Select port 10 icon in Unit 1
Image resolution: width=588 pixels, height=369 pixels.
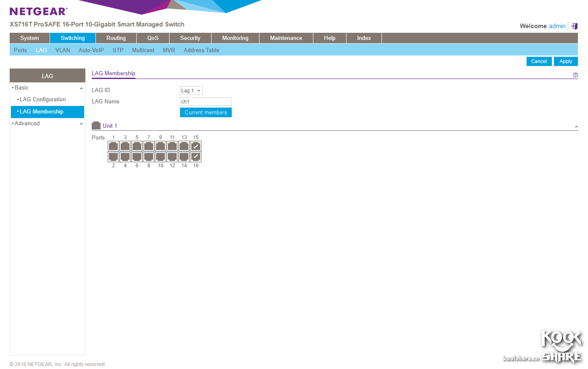[x=160, y=157]
